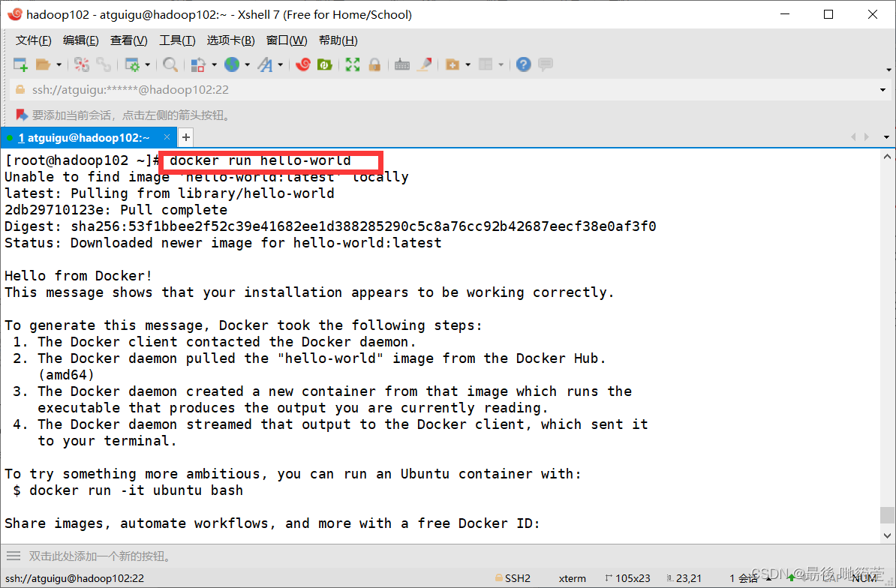Click the keyboard key-mapping icon
Image resolution: width=896 pixels, height=588 pixels.
tap(402, 64)
